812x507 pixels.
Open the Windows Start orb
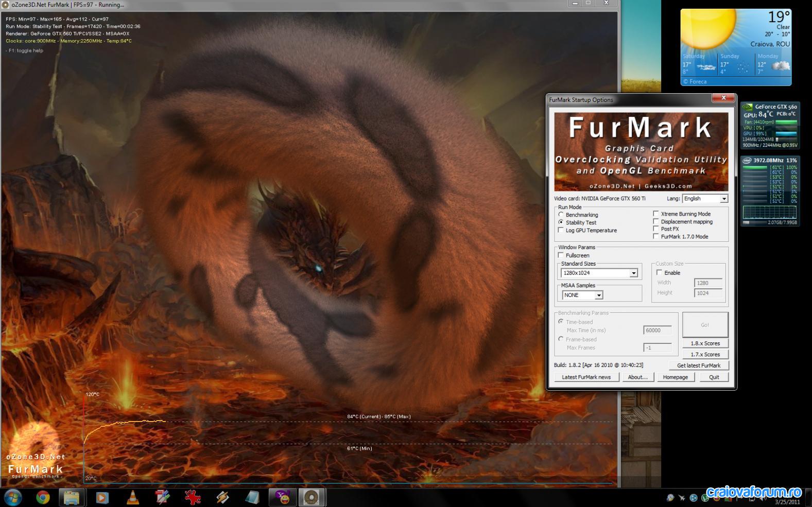coord(13,497)
